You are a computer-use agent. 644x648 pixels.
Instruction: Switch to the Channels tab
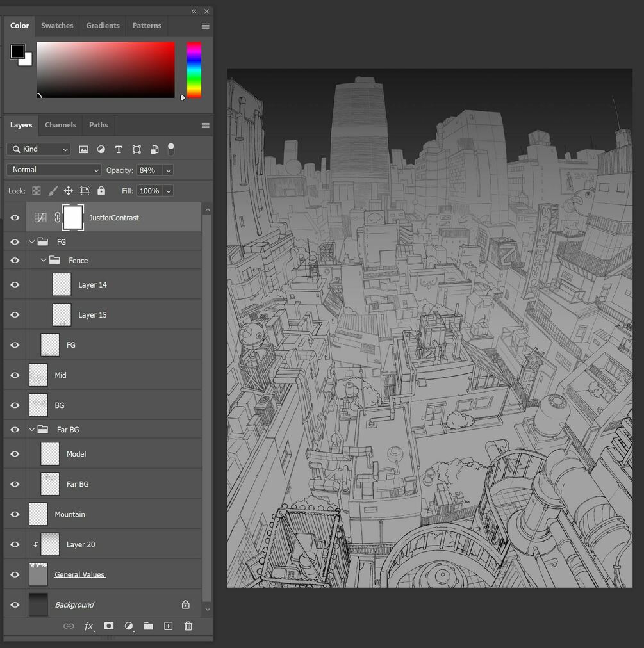tap(60, 125)
